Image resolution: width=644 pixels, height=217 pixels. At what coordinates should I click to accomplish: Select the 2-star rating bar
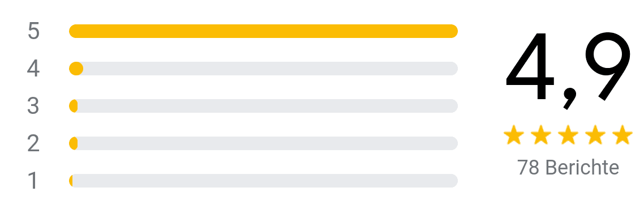[263, 143]
